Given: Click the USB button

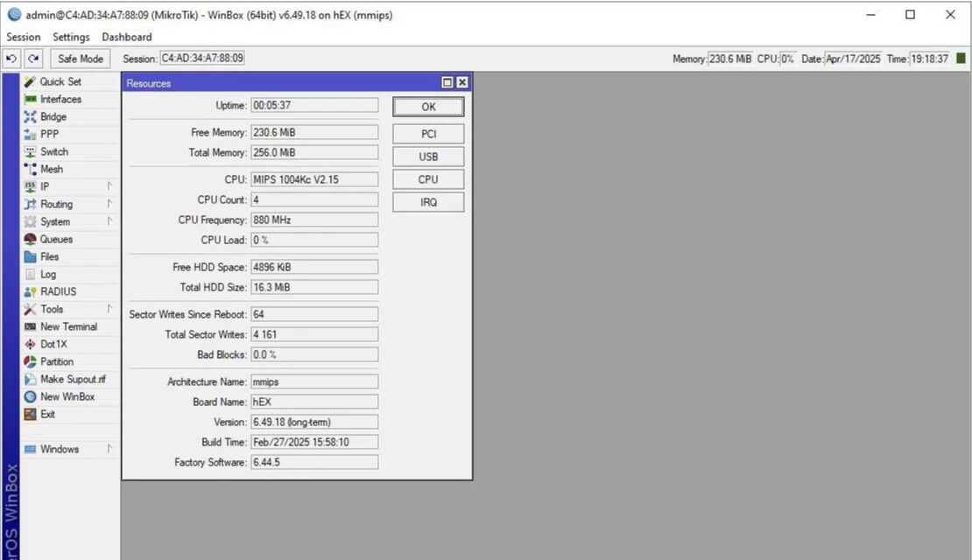Looking at the screenshot, I should coord(428,157).
